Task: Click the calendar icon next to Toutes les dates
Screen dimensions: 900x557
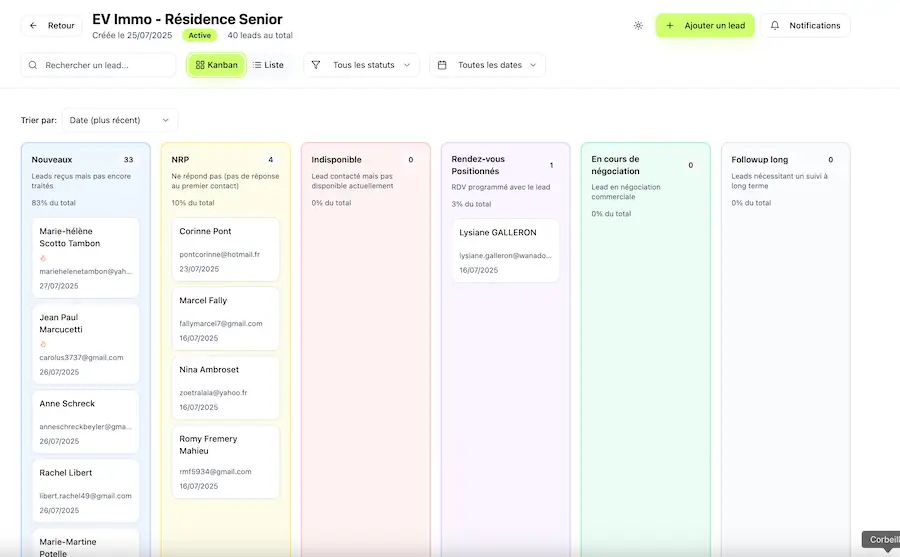Action: (442, 65)
